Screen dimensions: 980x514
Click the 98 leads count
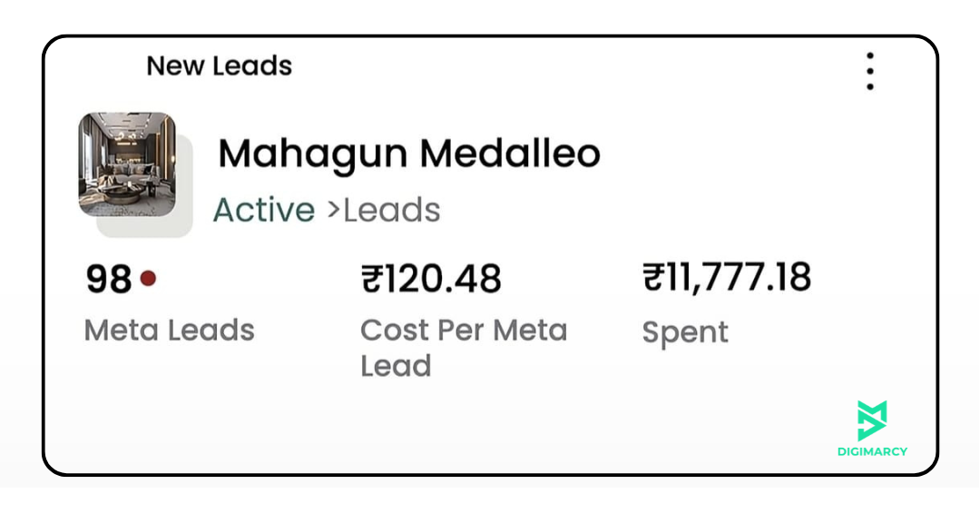(x=109, y=280)
